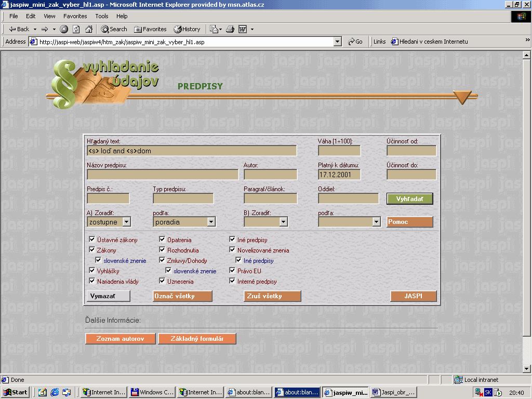Toggle slovenské znenie under Zákony

98,260
